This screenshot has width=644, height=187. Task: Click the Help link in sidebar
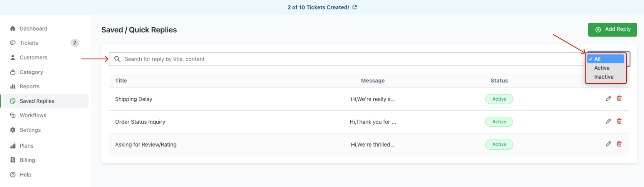click(25, 175)
